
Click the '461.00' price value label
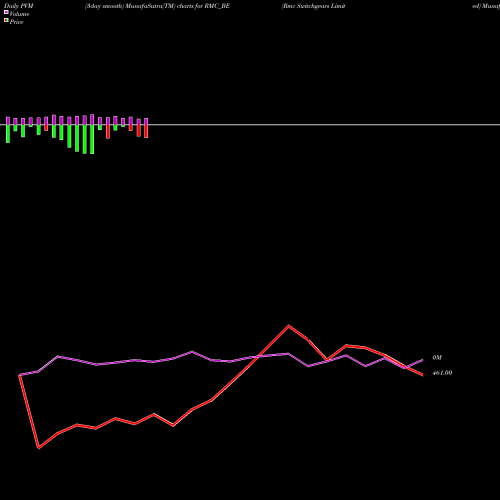(x=442, y=373)
